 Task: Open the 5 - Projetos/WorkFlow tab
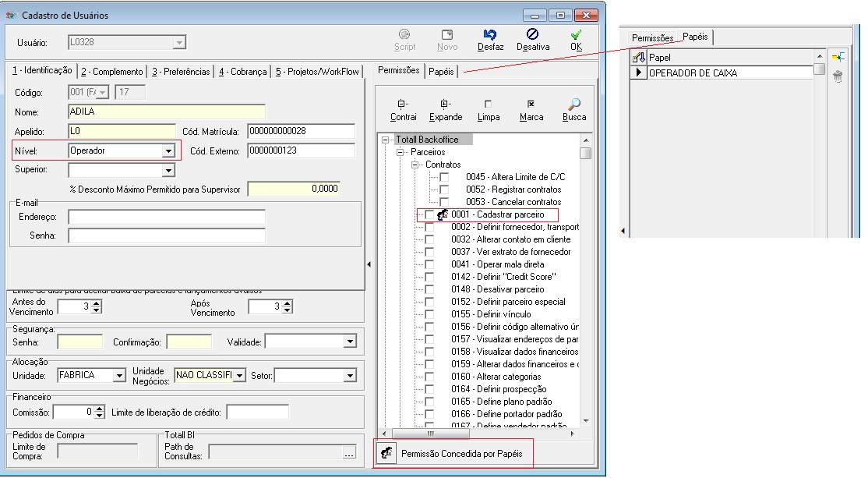tap(318, 72)
